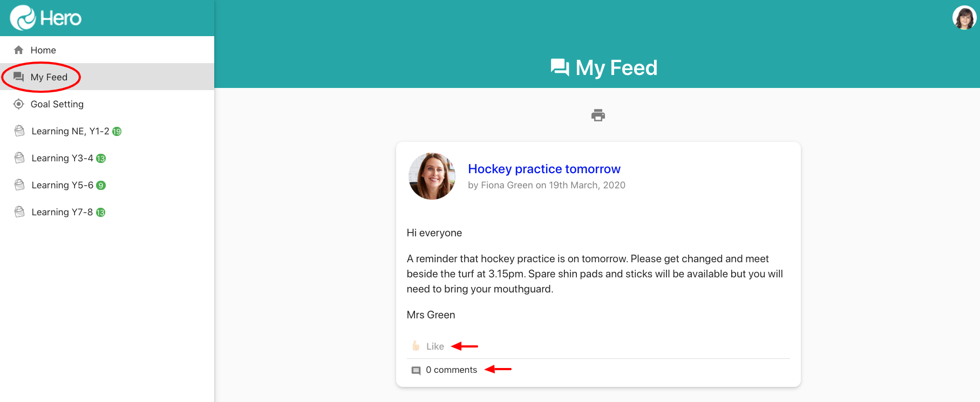This screenshot has height=402, width=980.
Task: Print the feed using printer icon
Action: pos(598,115)
